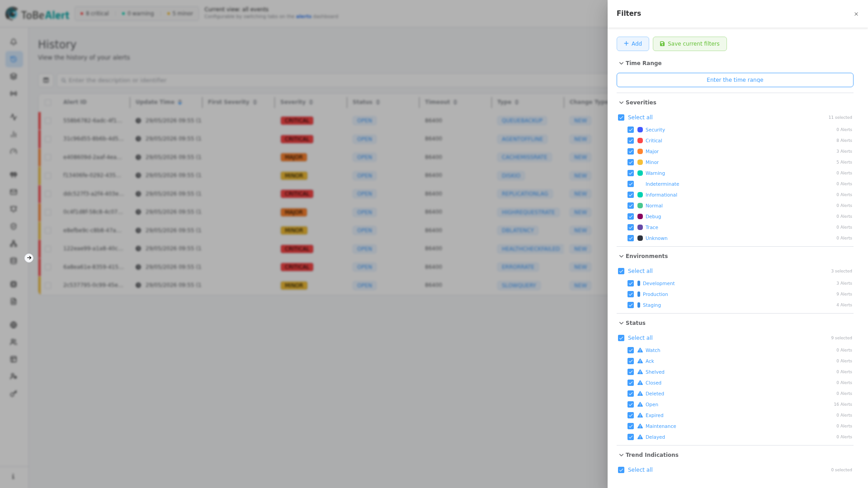The height and width of the screenshot is (488, 868).
Task: Click the Watch status warning icon
Action: click(x=640, y=350)
